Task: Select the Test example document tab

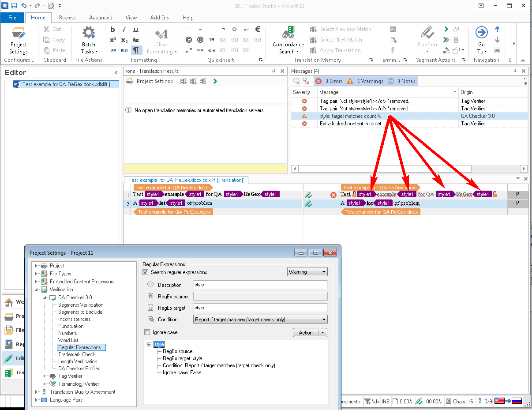Action: (186, 180)
